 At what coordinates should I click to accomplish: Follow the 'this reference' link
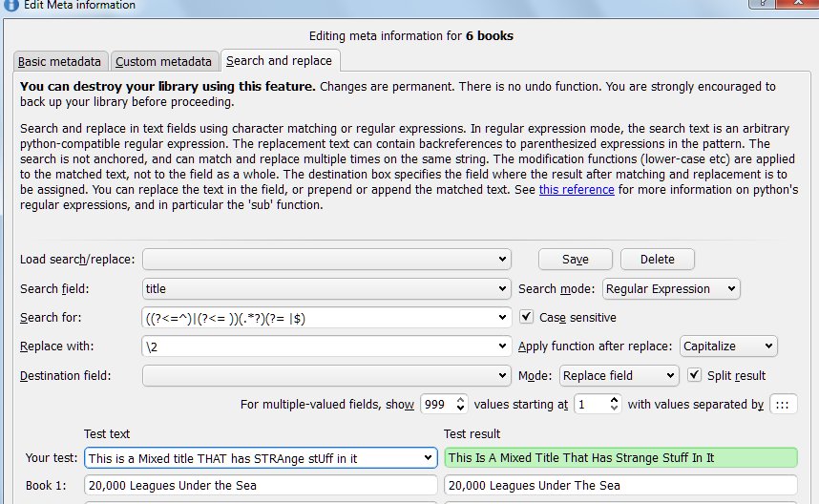[x=575, y=190]
